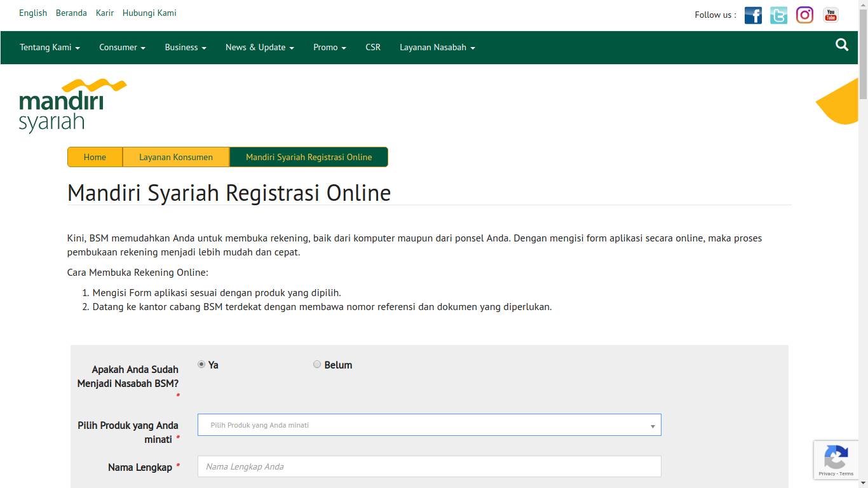Open reCAPTCHA Terms link
Image resolution: width=868 pixels, height=488 pixels.
click(x=846, y=474)
